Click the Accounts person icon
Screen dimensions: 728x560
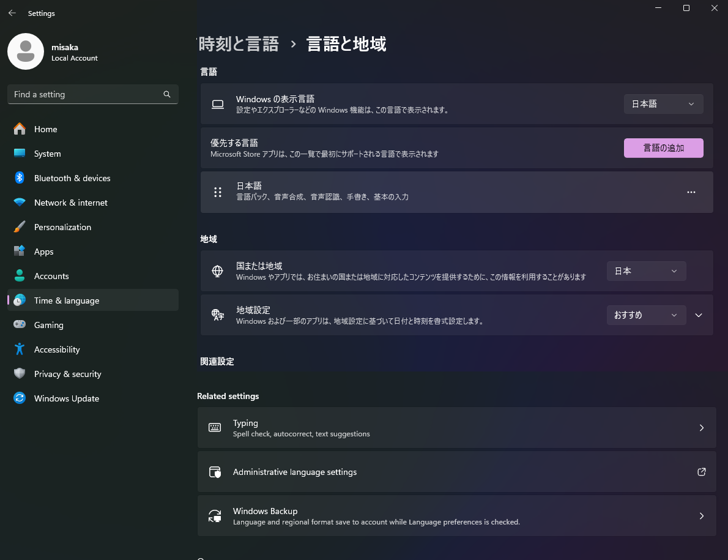pyautogui.click(x=20, y=276)
